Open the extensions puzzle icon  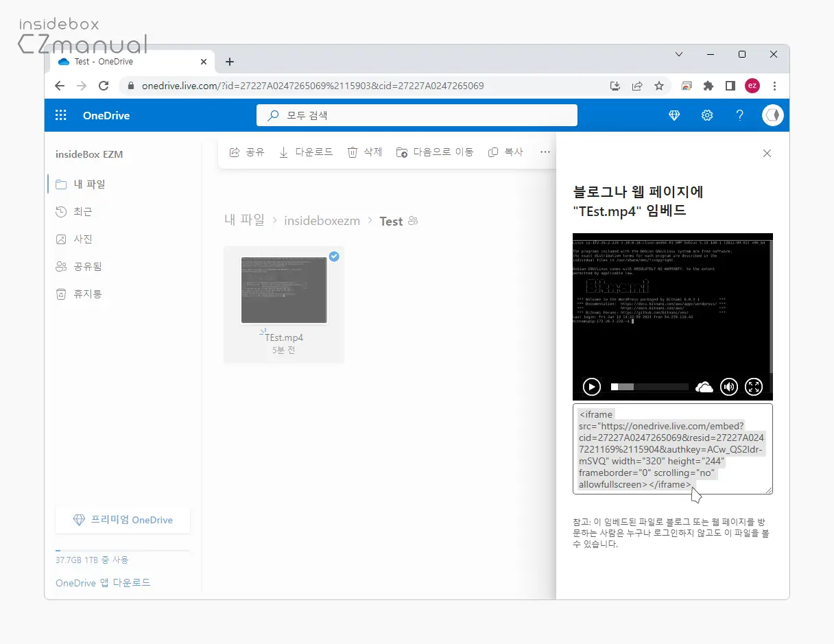(x=708, y=86)
